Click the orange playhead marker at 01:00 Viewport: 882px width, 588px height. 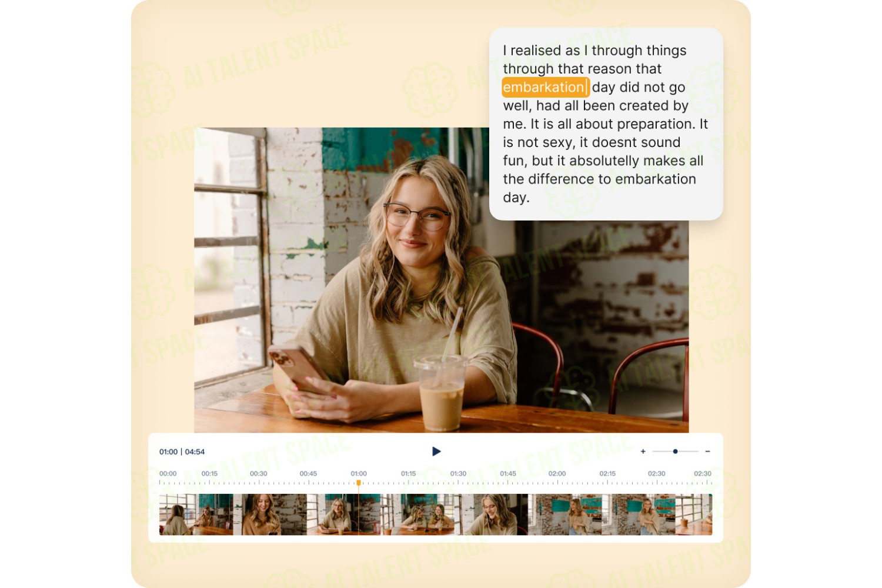[359, 483]
